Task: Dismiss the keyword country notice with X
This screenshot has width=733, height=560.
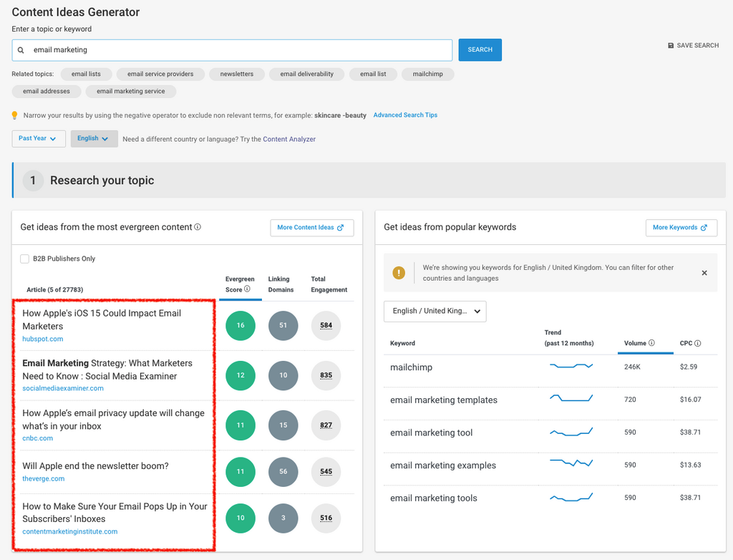Action: pyautogui.click(x=704, y=273)
